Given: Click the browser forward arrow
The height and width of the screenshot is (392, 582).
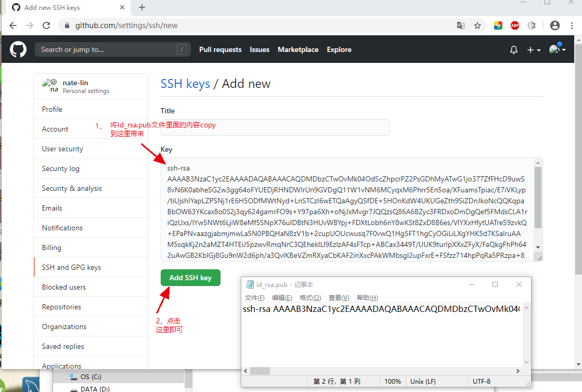Looking at the screenshot, I should [30, 25].
